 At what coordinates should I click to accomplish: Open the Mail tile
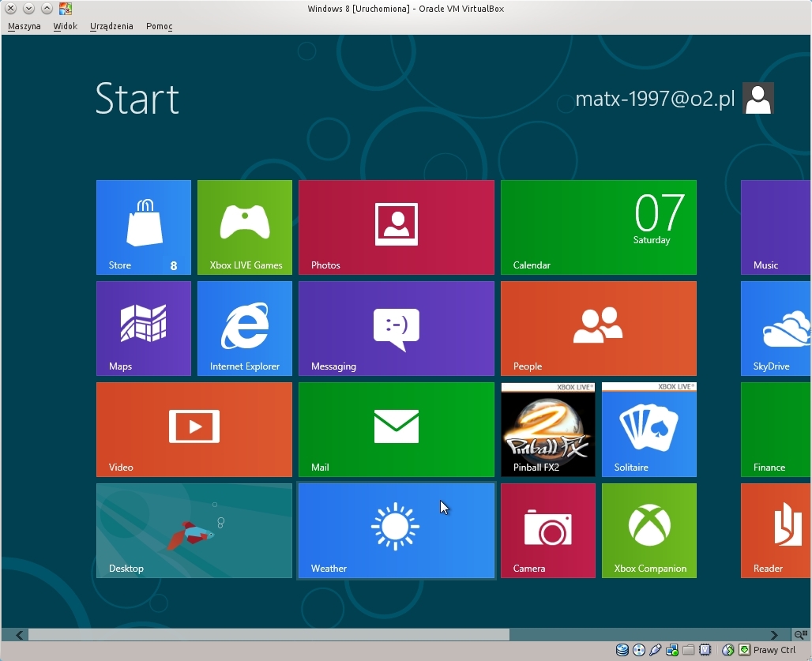397,430
